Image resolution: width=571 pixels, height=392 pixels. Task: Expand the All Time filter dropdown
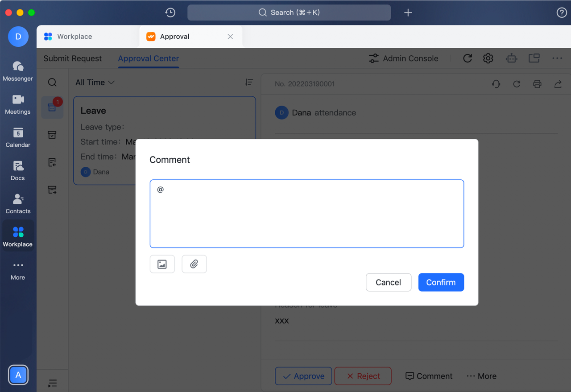95,83
